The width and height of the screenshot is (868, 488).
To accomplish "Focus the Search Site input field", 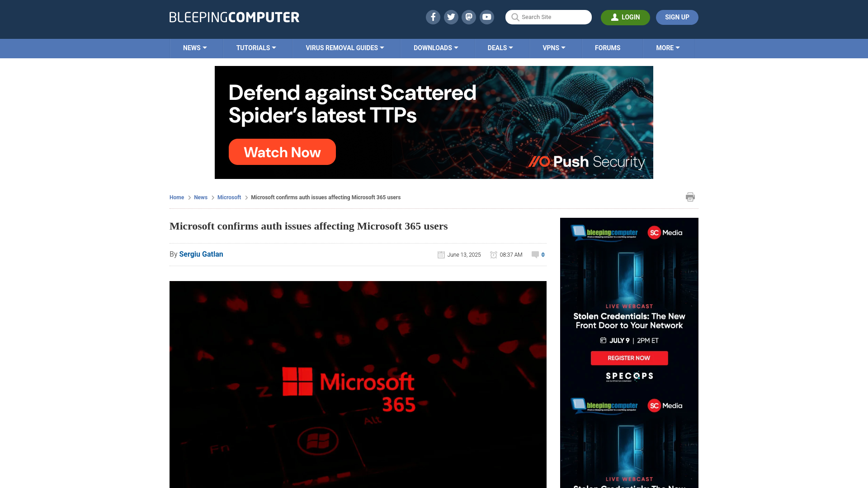I will click(x=548, y=17).
